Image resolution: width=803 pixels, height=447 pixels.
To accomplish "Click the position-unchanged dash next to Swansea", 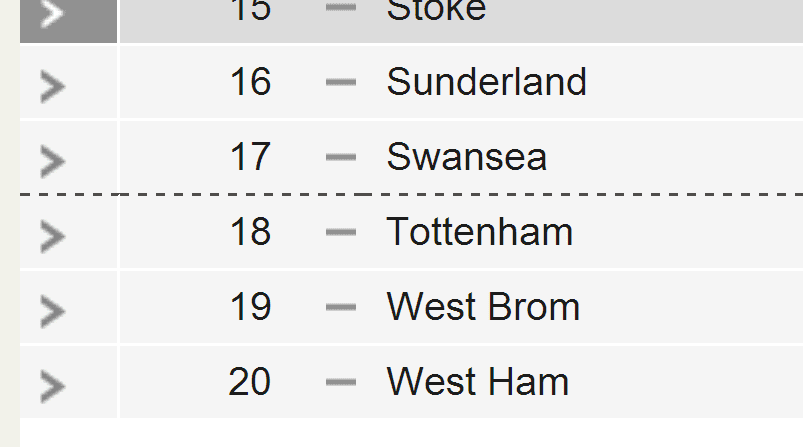I will (341, 157).
